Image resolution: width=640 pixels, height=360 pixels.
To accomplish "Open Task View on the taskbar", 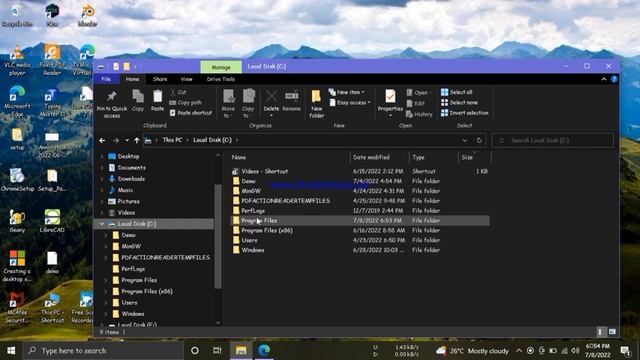I will (217, 350).
